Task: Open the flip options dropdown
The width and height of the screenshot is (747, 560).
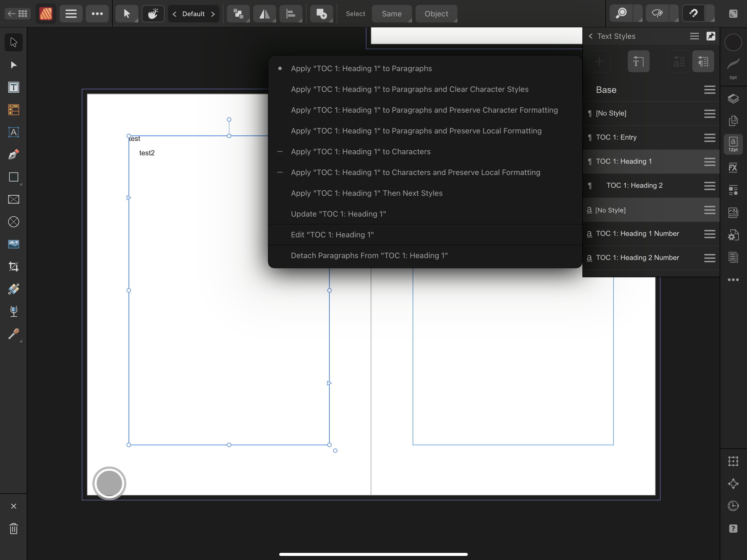Action: coord(264,14)
